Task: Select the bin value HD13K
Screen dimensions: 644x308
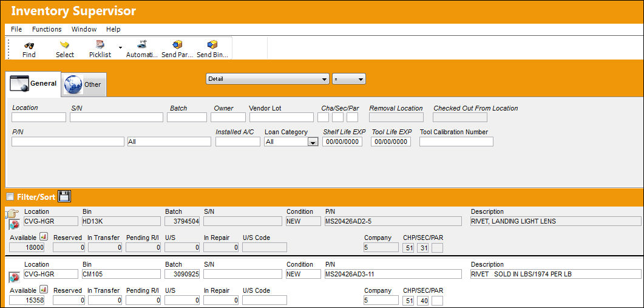Action: click(x=121, y=221)
